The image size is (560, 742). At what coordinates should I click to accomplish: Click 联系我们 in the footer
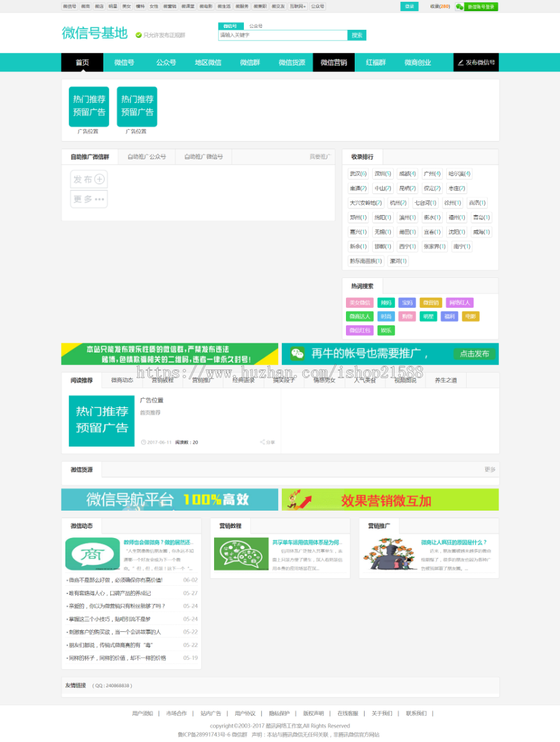(x=416, y=713)
